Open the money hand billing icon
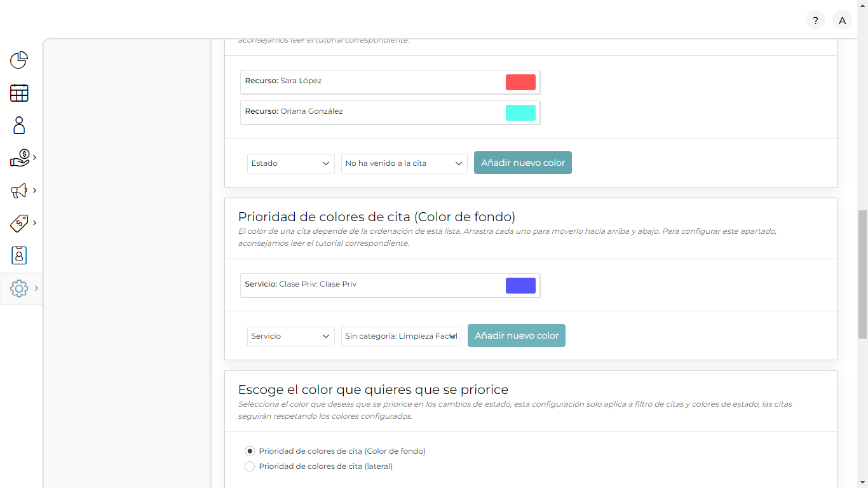The width and height of the screenshot is (868, 488). (x=19, y=158)
